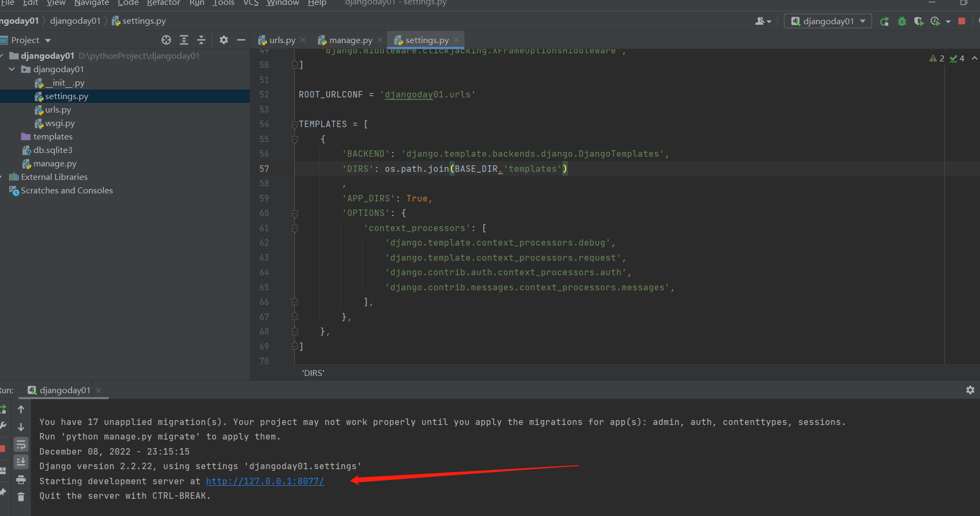The height and width of the screenshot is (516, 980).
Task: Click settings.py in the navigation breadcrumb
Action: pyautogui.click(x=138, y=21)
